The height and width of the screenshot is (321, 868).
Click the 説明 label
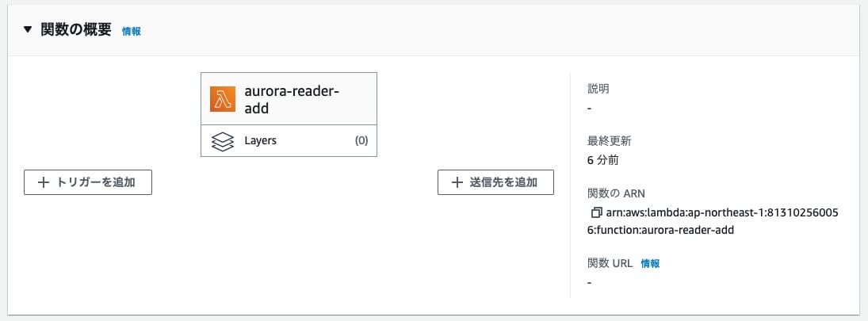point(598,89)
